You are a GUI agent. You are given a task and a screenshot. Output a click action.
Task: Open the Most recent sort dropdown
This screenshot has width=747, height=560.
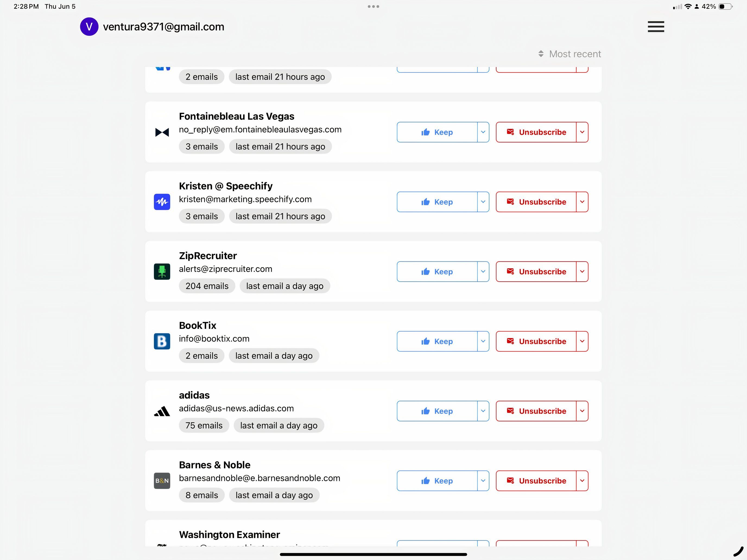tap(574, 54)
